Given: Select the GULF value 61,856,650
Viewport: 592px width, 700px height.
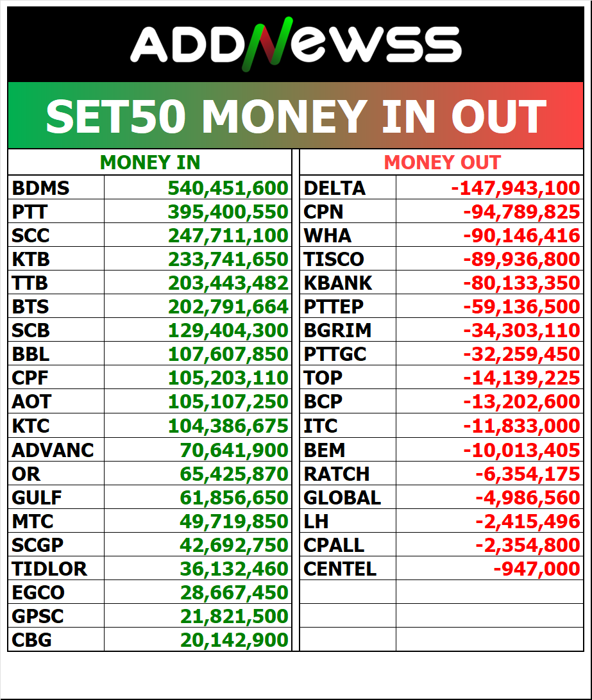Looking at the screenshot, I should click(234, 497).
